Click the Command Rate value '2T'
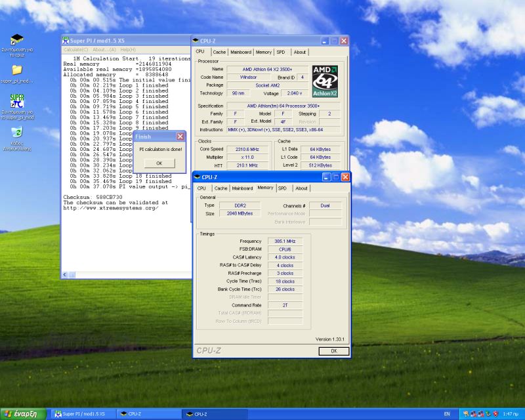Screen dimensions: 525x420 (285, 305)
